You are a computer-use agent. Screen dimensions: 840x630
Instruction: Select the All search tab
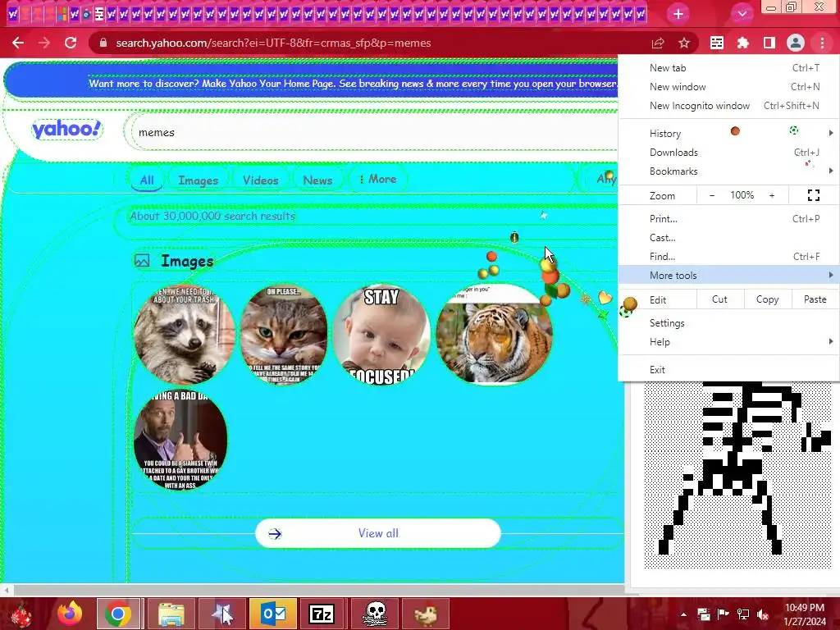coord(147,180)
